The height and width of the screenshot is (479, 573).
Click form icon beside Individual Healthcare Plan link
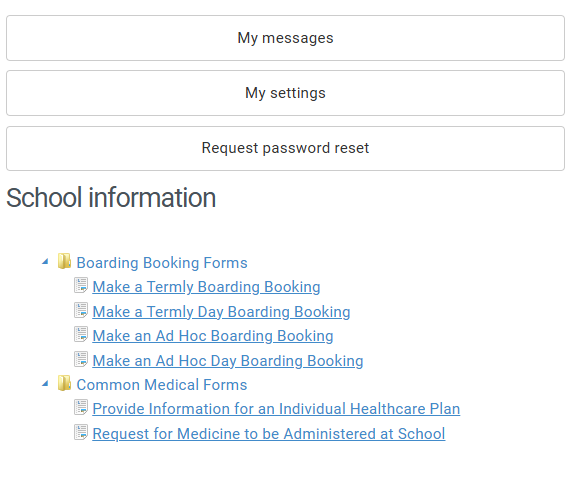coord(81,407)
